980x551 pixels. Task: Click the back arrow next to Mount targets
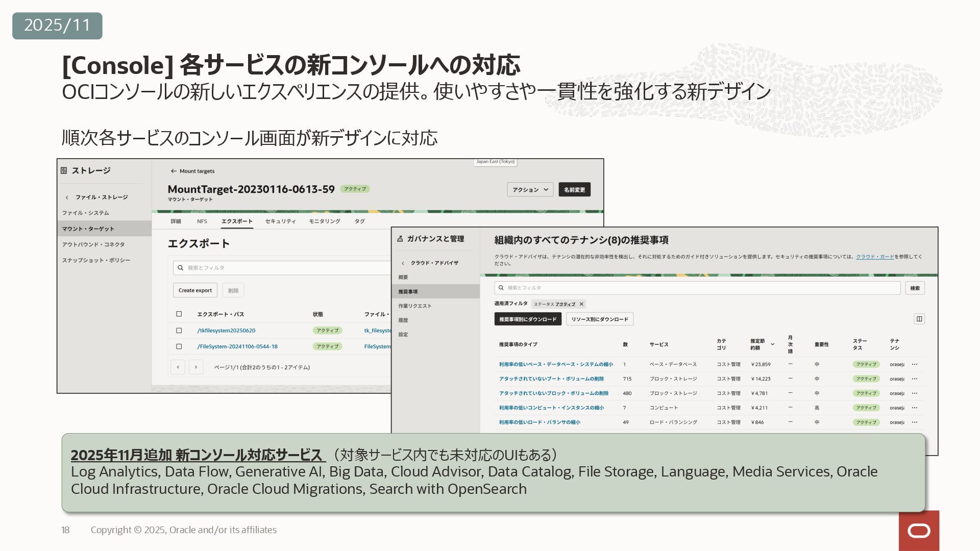pos(174,171)
